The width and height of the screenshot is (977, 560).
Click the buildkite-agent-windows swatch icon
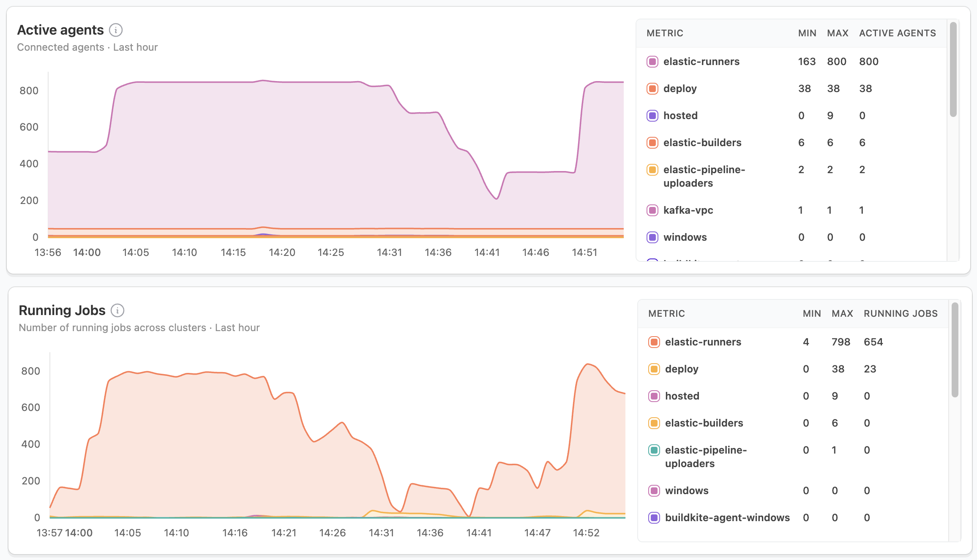[654, 517]
